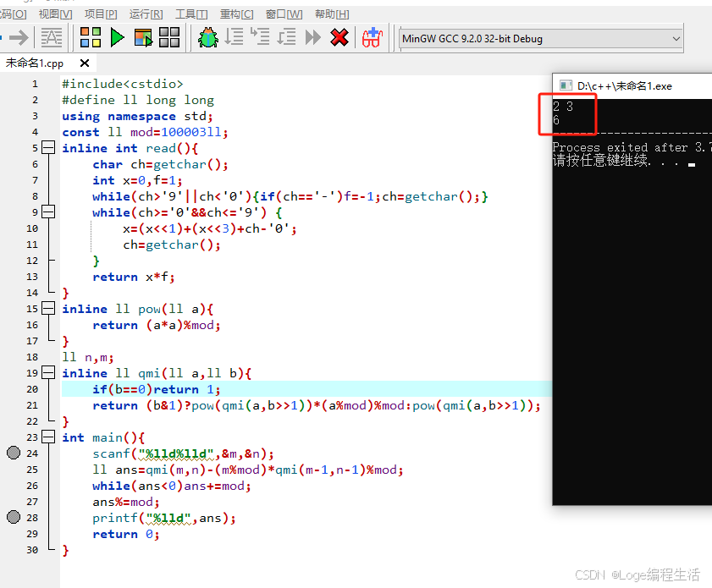Toggle the breakpoint marker at line 24
712x588 pixels.
[x=14, y=453]
